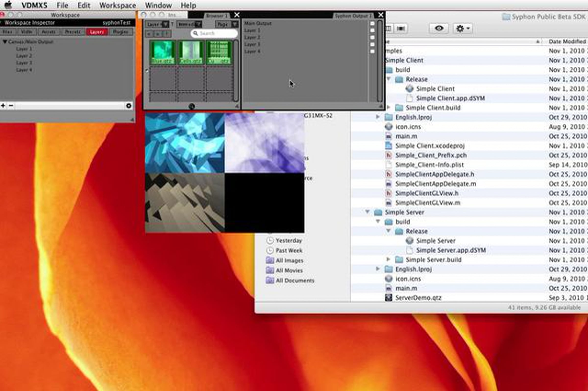The height and width of the screenshot is (391, 588).
Task: Toggle Layer 1 checkbox in Syphon Output
Action: (372, 30)
